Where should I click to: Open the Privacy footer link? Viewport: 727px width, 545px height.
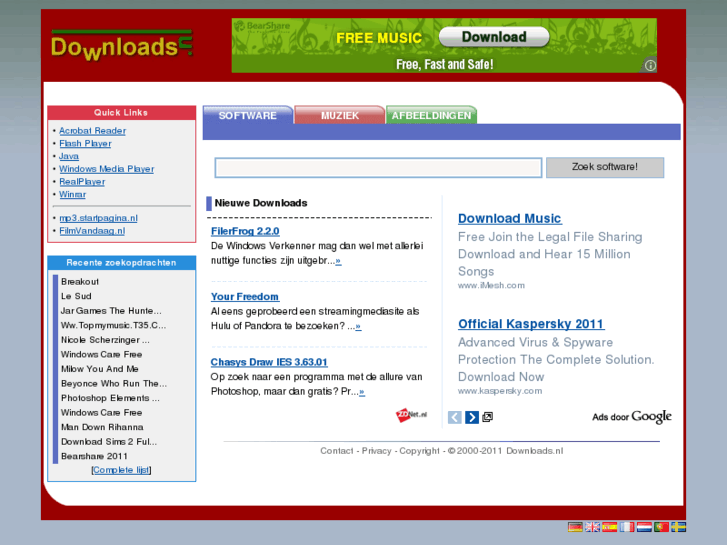[376, 451]
